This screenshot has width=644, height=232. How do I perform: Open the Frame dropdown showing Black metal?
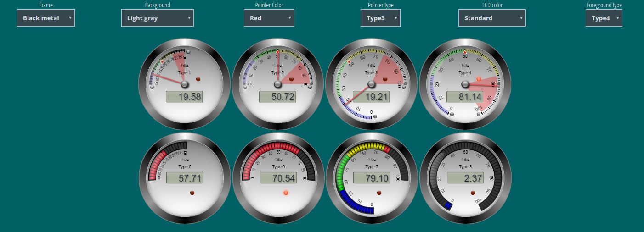coord(46,18)
